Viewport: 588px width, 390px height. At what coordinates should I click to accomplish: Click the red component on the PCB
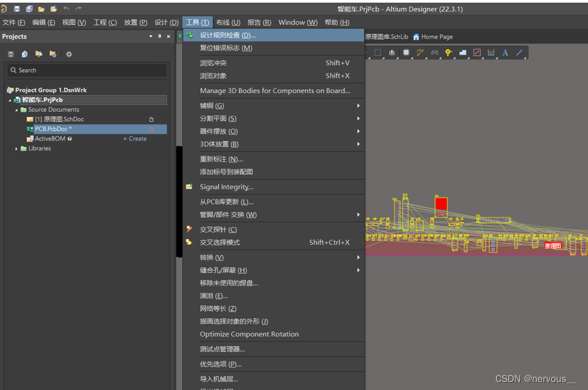tap(441, 204)
